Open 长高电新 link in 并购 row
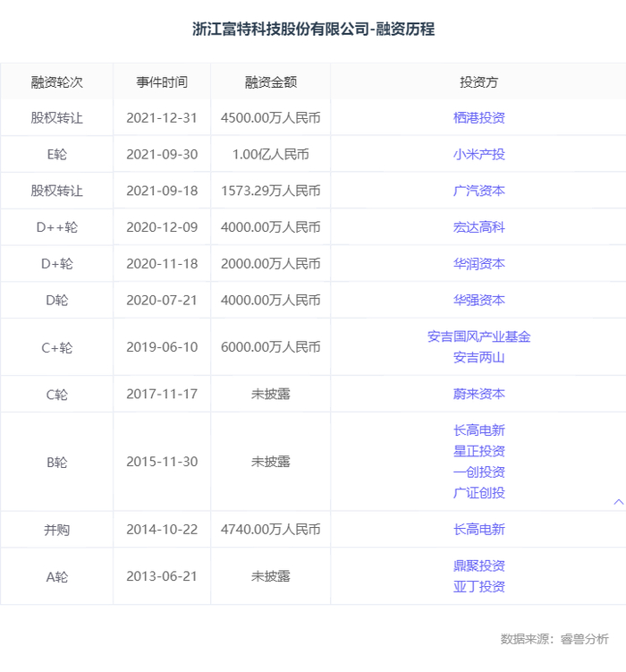Viewport: 626px width, 672px height. 478,530
